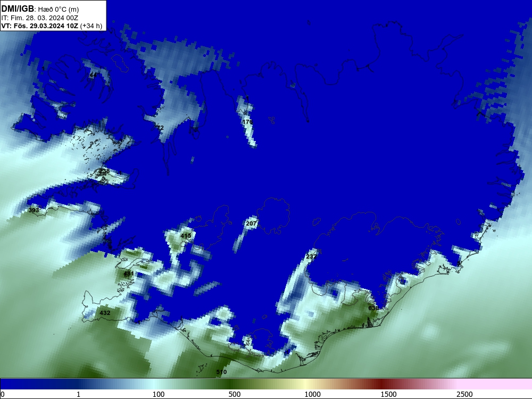Viewport: 532px width, 399px height.
Task: Click the '(+34 h)' forecast offset text
Action: coord(92,26)
